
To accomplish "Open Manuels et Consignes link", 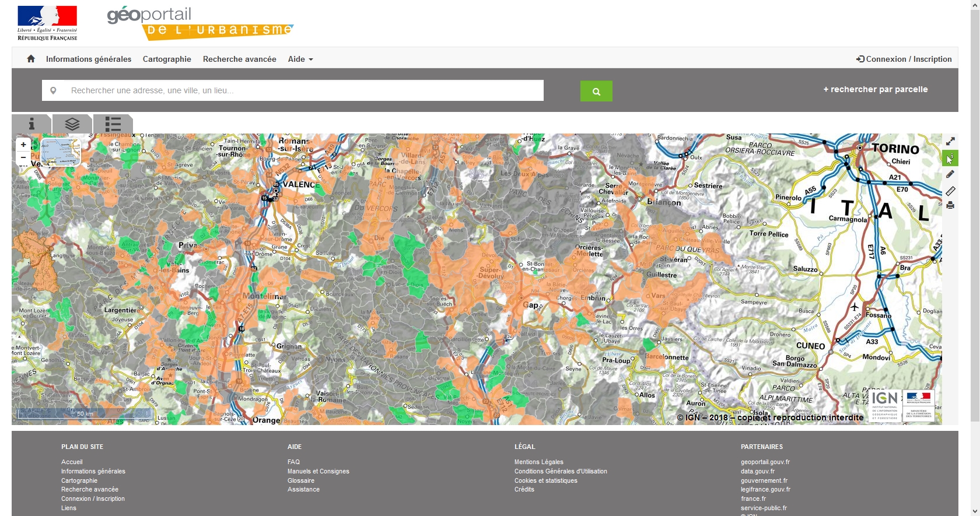I will [318, 471].
